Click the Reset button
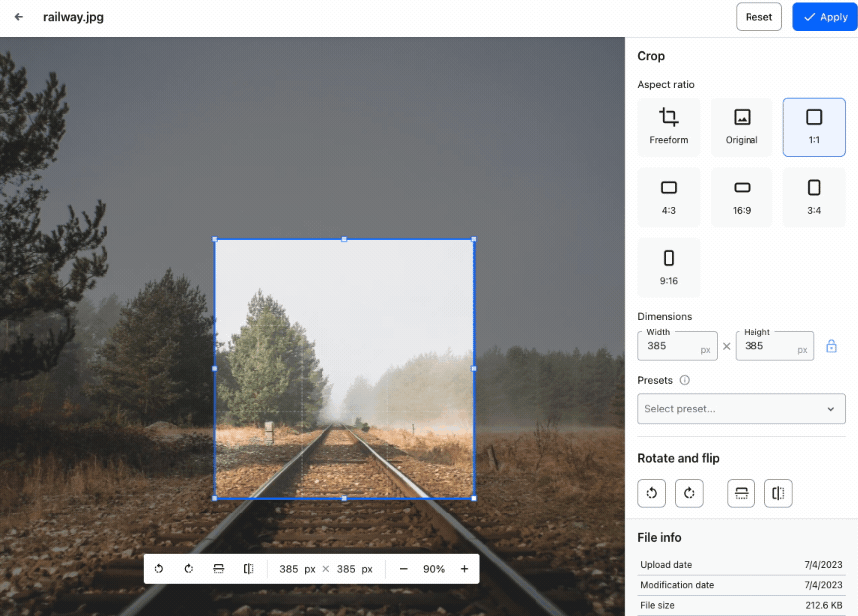858x616 pixels. pyautogui.click(x=758, y=17)
